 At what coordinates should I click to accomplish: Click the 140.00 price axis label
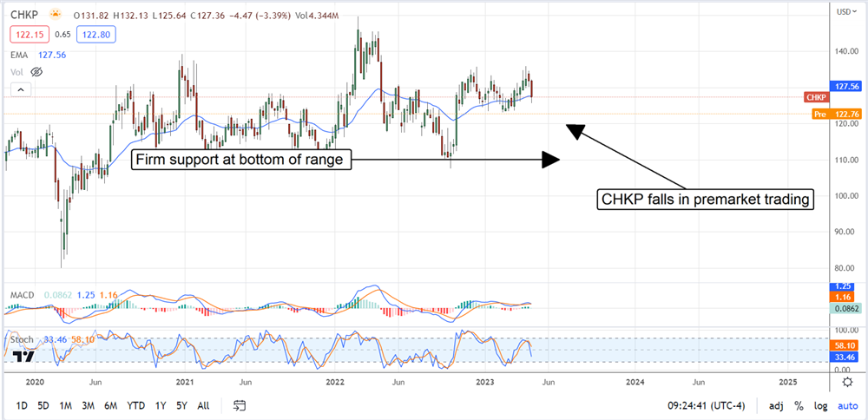coord(847,51)
